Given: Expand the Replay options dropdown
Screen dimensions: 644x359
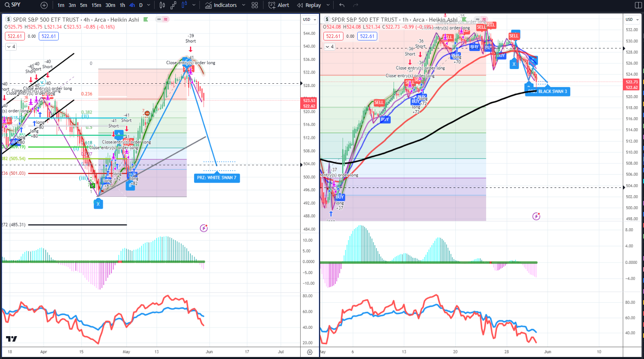Looking at the screenshot, I should tap(328, 5).
